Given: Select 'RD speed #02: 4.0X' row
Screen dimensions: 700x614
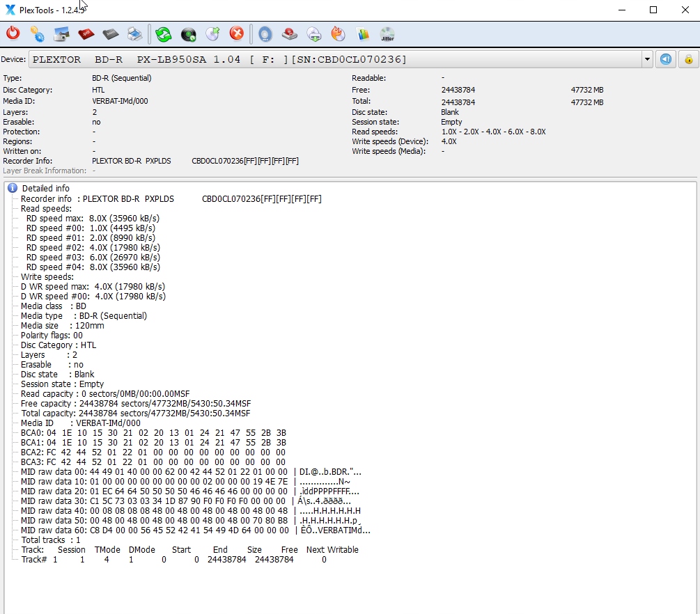Looking at the screenshot, I should click(x=93, y=248).
